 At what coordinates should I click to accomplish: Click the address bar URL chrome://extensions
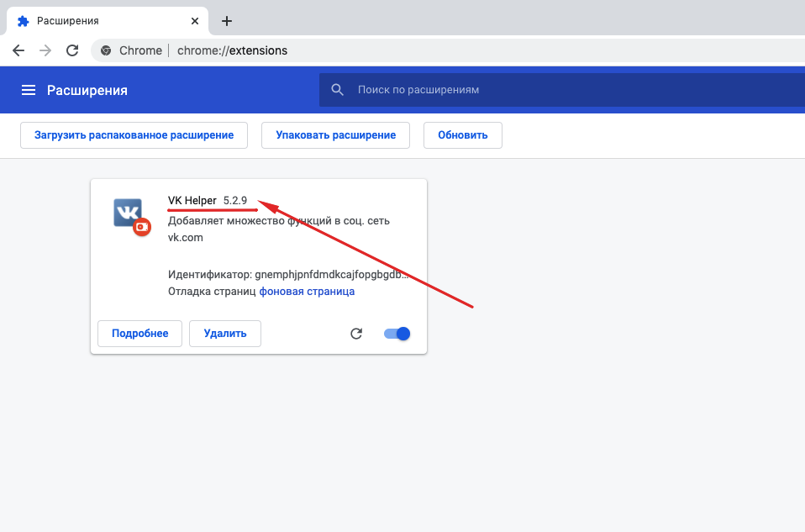(232, 50)
